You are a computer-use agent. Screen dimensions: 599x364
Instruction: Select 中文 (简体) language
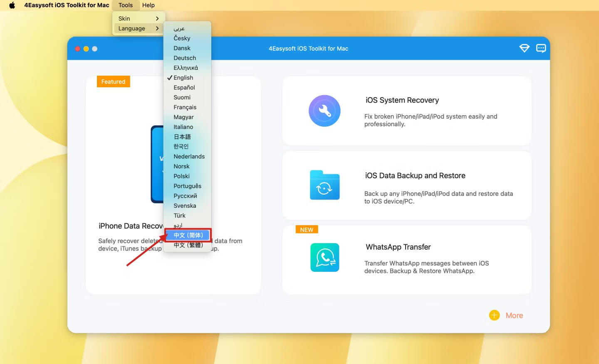[187, 235]
